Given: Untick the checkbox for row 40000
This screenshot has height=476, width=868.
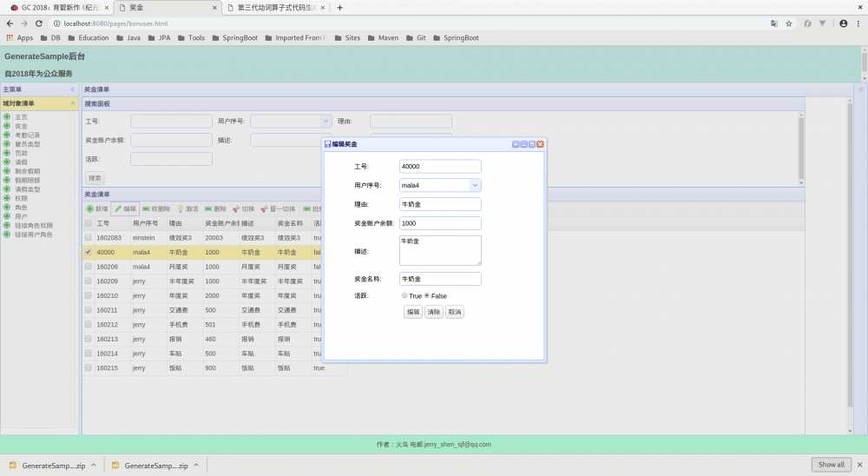Looking at the screenshot, I should [88, 252].
